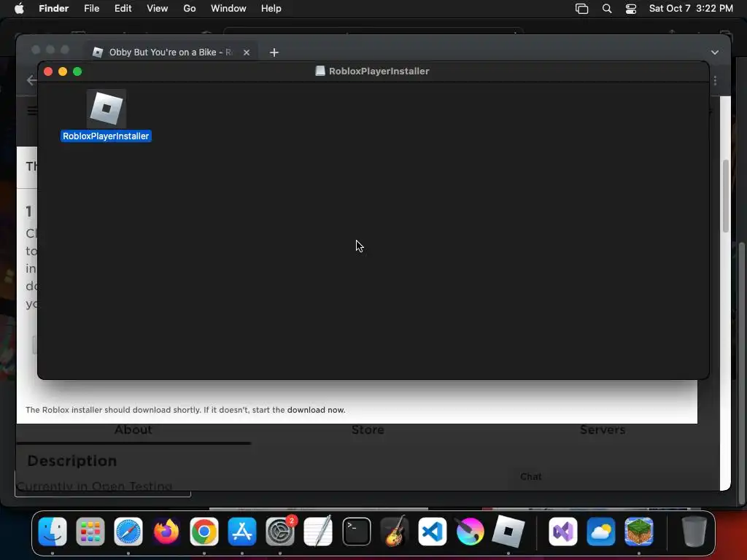Open a new tab in the browser
This screenshot has width=747, height=560.
point(274,52)
